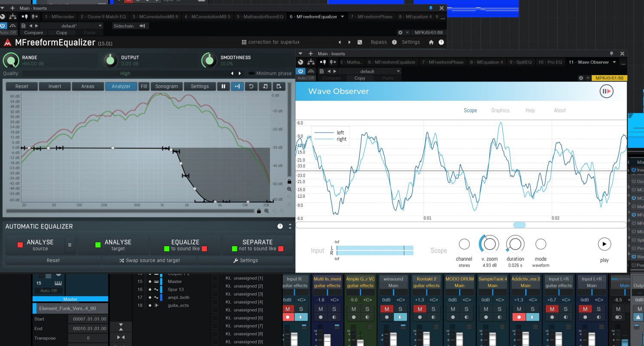Unmute the winsound mixer channel

click(387, 309)
